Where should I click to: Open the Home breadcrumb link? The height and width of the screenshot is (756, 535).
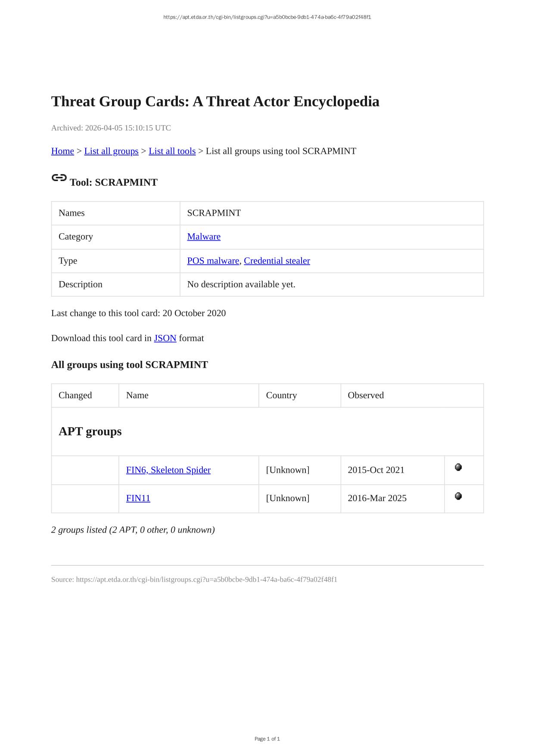[x=62, y=151]
